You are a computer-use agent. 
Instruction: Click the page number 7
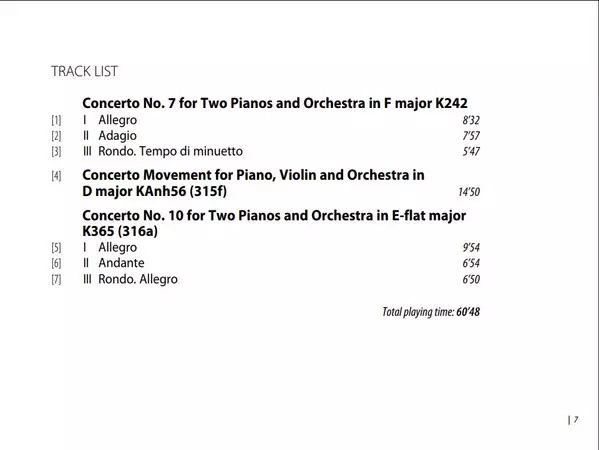(576, 420)
